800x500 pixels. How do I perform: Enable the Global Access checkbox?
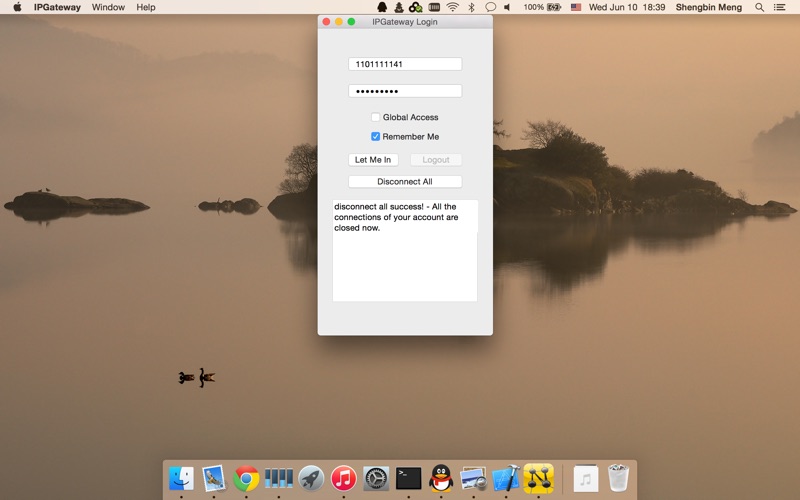pyautogui.click(x=376, y=117)
